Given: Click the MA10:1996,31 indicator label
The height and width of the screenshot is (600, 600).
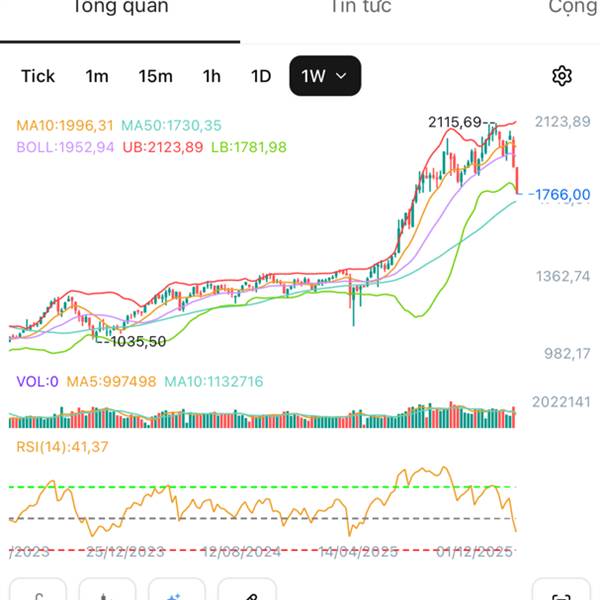Looking at the screenshot, I should 65,126.
